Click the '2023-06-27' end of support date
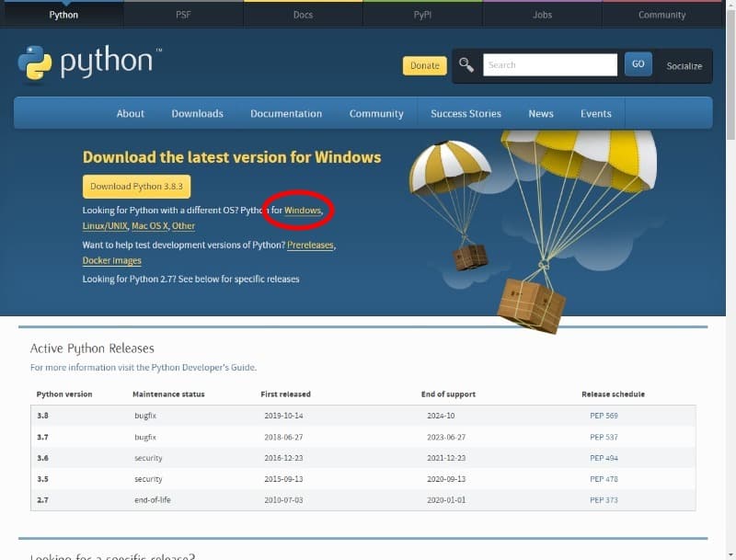This screenshot has width=736, height=560. [x=446, y=437]
